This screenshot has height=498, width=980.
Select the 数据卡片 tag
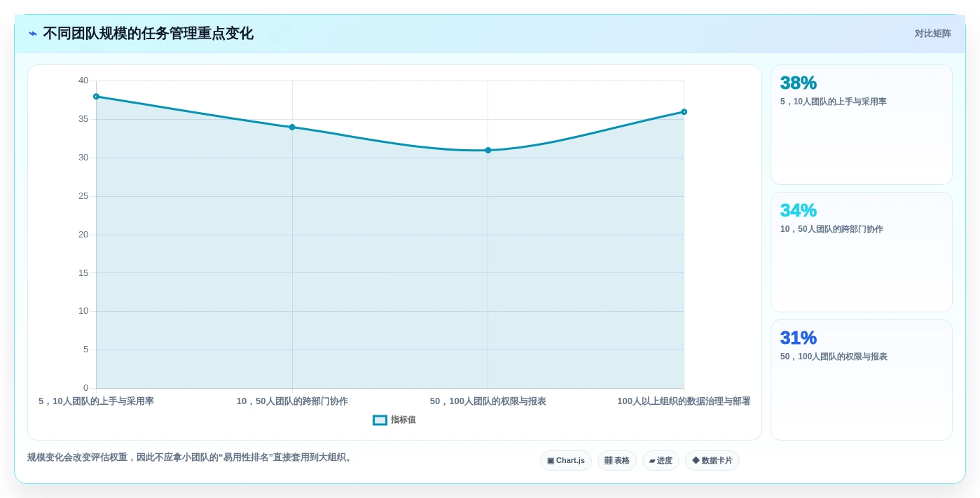(712, 461)
